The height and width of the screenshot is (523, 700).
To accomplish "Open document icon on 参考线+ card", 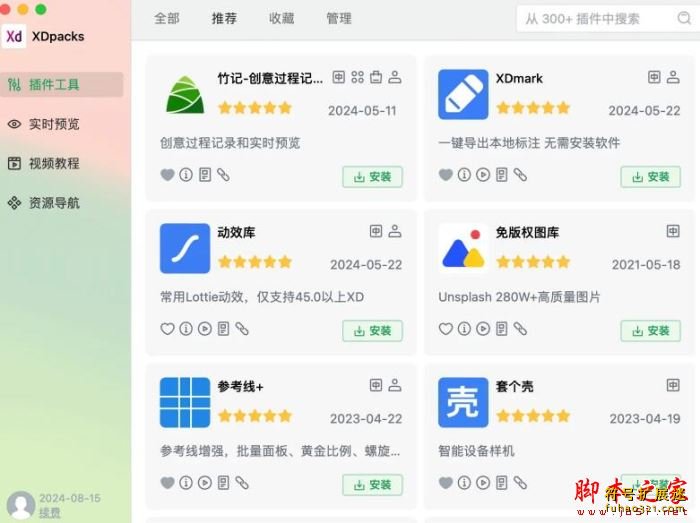I will (x=224, y=483).
